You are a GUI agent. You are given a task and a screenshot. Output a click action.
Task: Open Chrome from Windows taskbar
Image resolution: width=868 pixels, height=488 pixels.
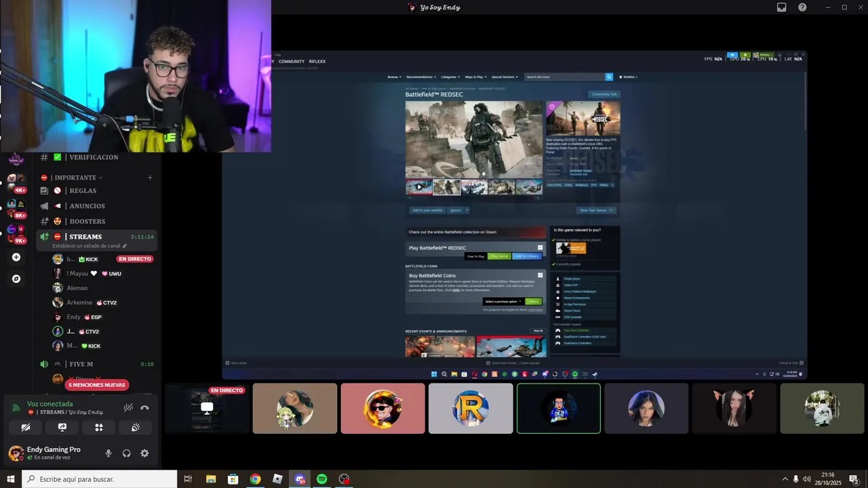click(x=255, y=479)
